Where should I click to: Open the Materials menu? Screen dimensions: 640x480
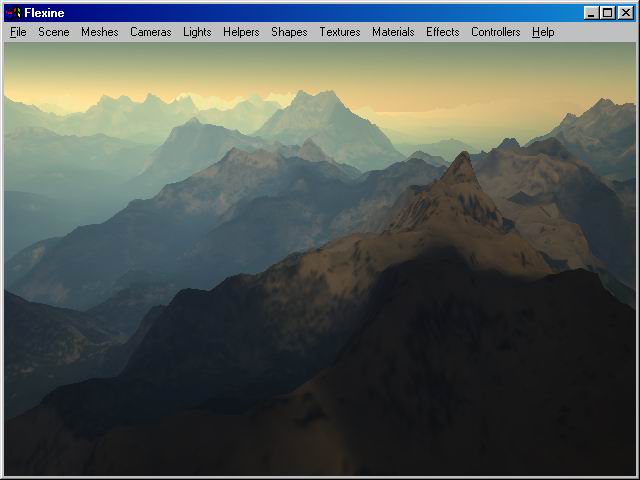pyautogui.click(x=393, y=32)
